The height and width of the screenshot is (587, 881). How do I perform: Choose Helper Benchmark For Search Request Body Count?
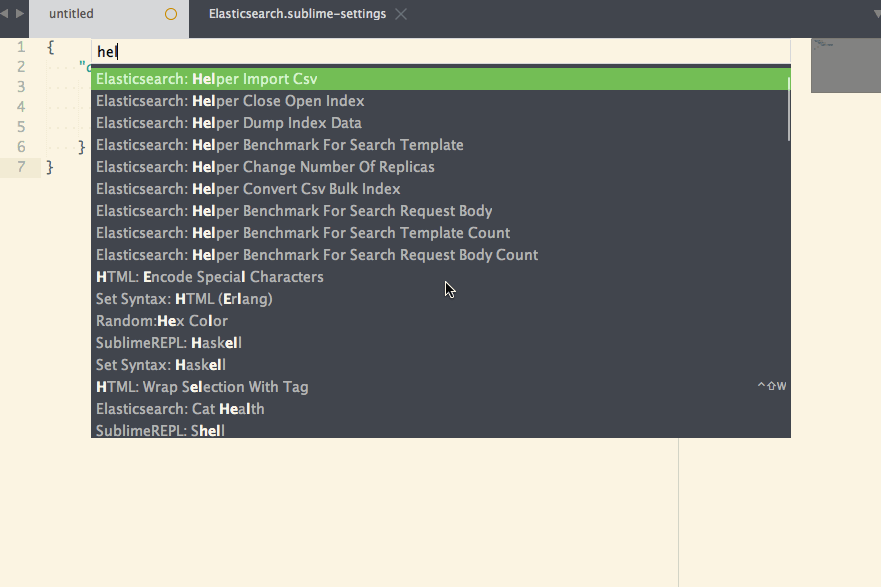pyautogui.click(x=441, y=254)
